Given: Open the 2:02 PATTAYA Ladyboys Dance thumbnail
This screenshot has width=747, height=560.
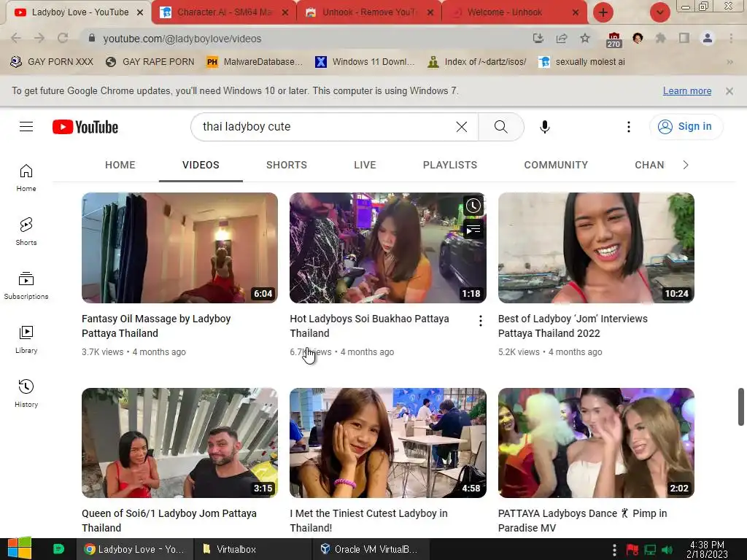Looking at the screenshot, I should (596, 443).
